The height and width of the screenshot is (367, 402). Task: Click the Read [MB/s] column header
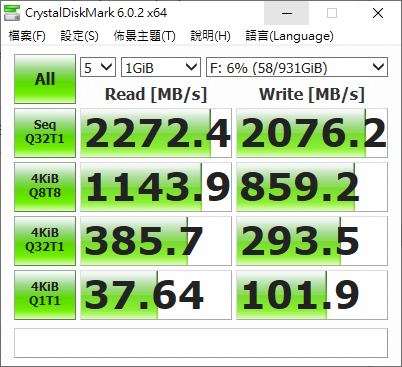[156, 94]
